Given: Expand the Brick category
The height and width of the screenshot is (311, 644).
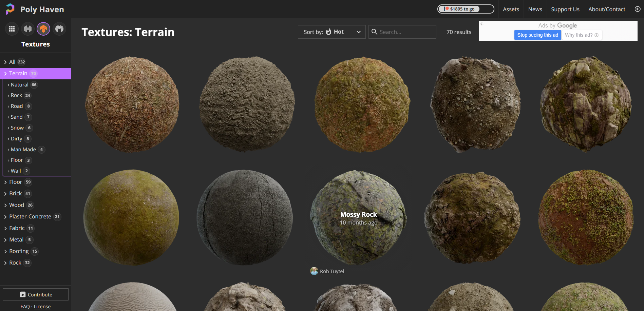Looking at the screenshot, I should coord(36,194).
